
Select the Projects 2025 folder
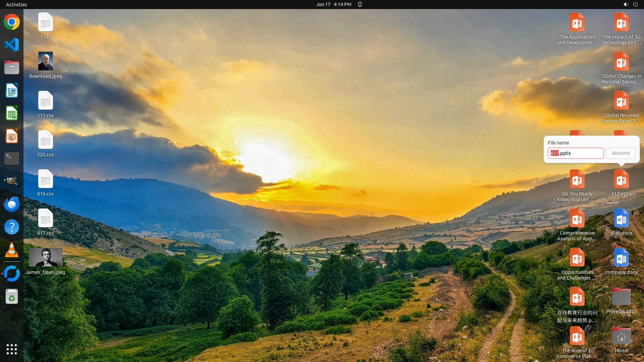pyautogui.click(x=621, y=297)
